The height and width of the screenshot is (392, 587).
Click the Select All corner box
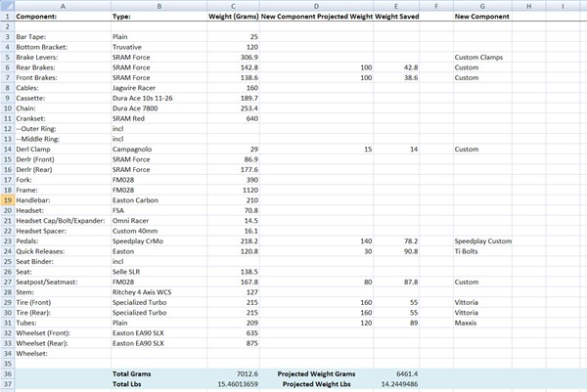[x=7, y=6]
